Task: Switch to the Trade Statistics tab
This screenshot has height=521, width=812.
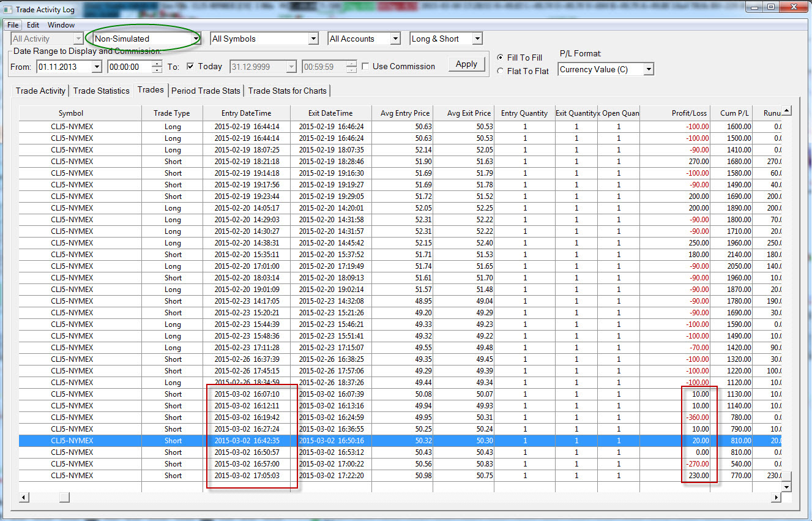Action: (x=101, y=91)
